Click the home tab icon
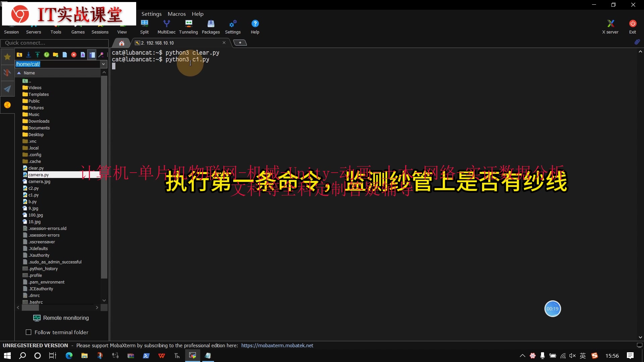This screenshot has width=644, height=362. tap(122, 43)
